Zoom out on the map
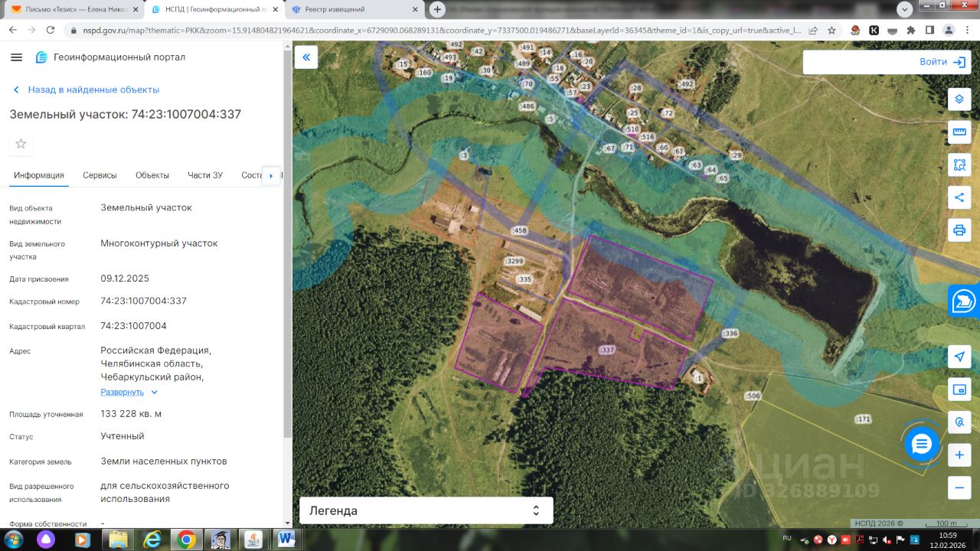The width and height of the screenshot is (980, 551). pos(959,487)
